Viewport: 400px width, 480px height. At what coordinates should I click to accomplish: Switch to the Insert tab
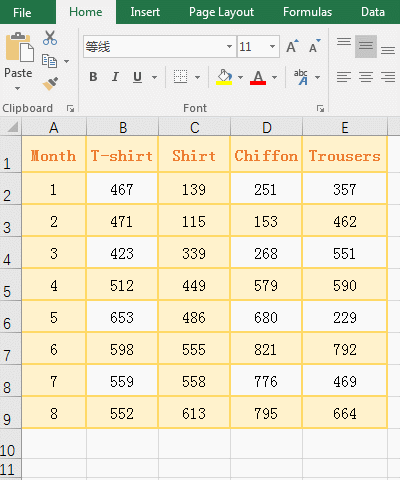tap(145, 12)
